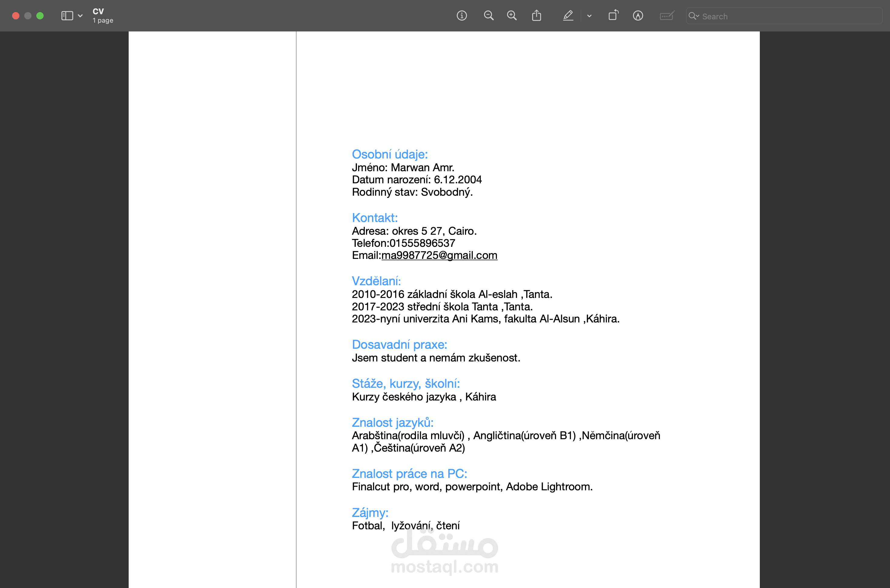
Task: Click the green full-screen window button
Action: point(40,16)
